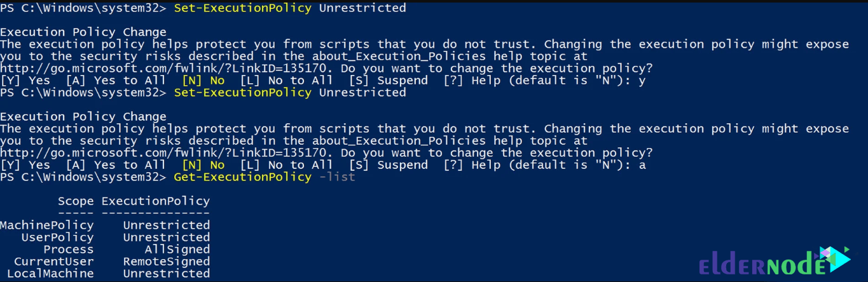868x282 pixels.
Task: Click the first Execution Policy Change heading
Action: (83, 32)
